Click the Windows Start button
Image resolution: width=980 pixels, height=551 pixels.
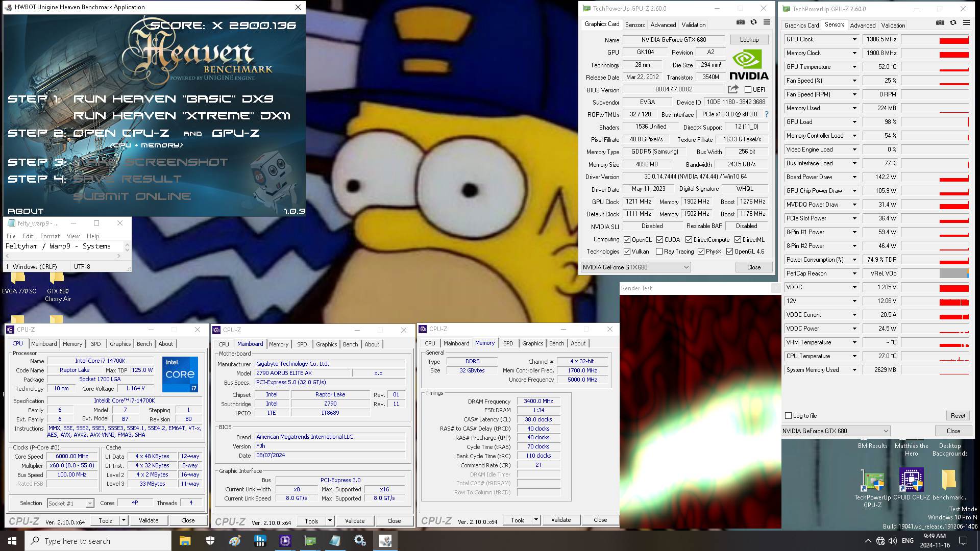point(12,541)
